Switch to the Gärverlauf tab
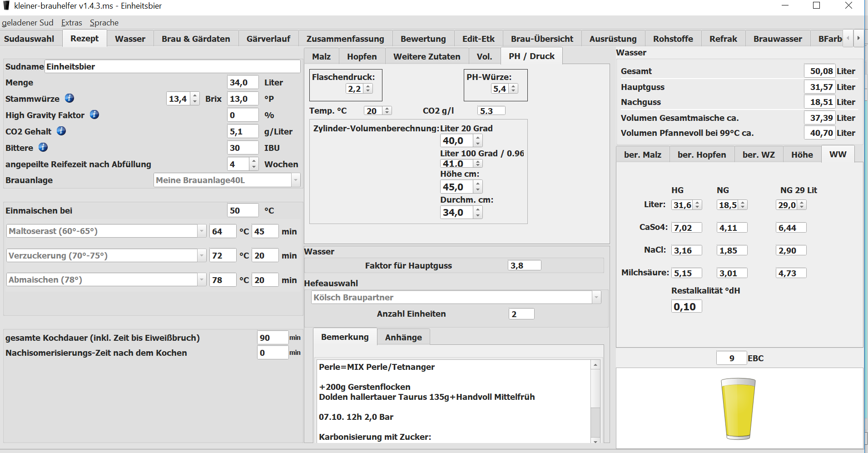 point(268,39)
